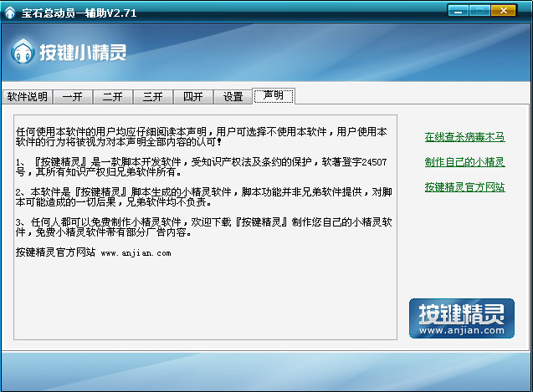Open the 四开 tab
Image resolution: width=533 pixels, height=392 pixels.
[192, 97]
